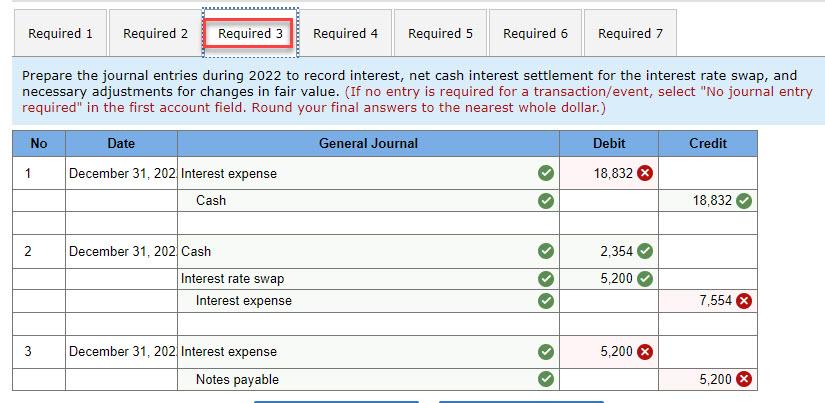Click the General Journal column header
The image size is (825, 403).
coord(368,143)
